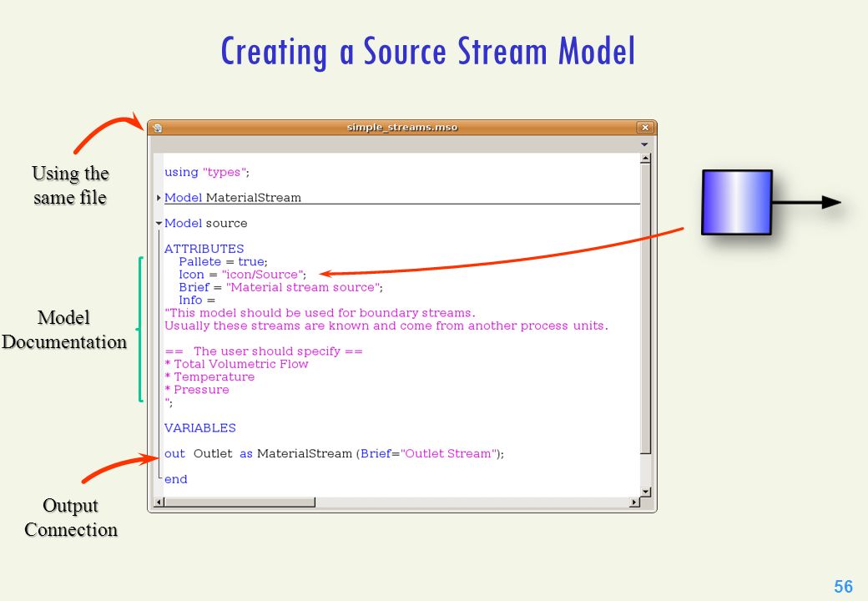Expand the collapsed Model MaterialStream block
Image resolution: width=868 pixels, height=601 pixels.
(x=159, y=198)
